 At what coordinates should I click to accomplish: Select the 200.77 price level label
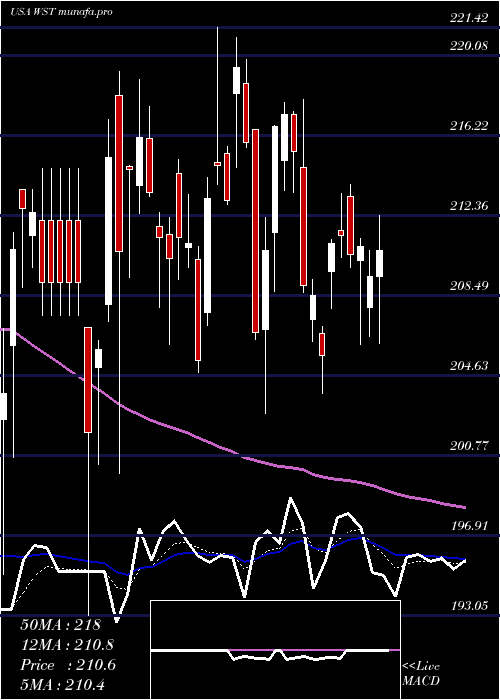pos(468,446)
